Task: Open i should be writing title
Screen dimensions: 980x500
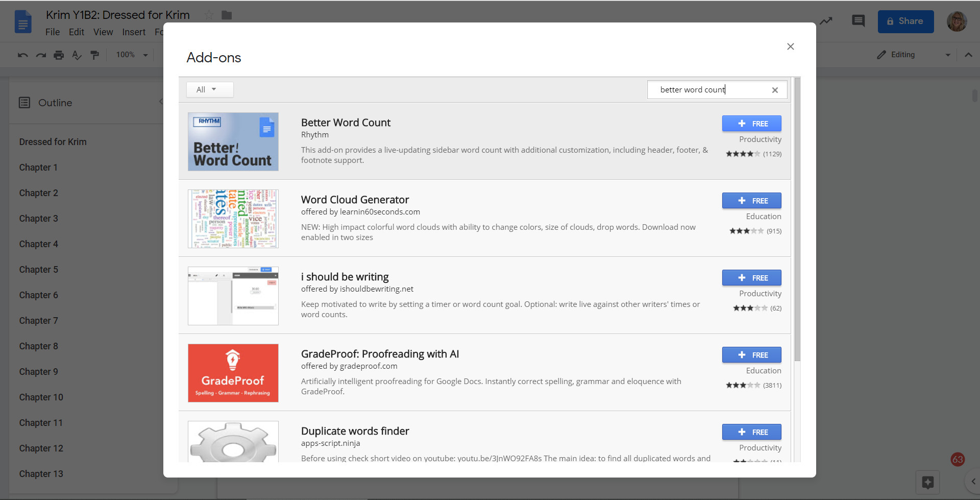Action: [x=345, y=277]
